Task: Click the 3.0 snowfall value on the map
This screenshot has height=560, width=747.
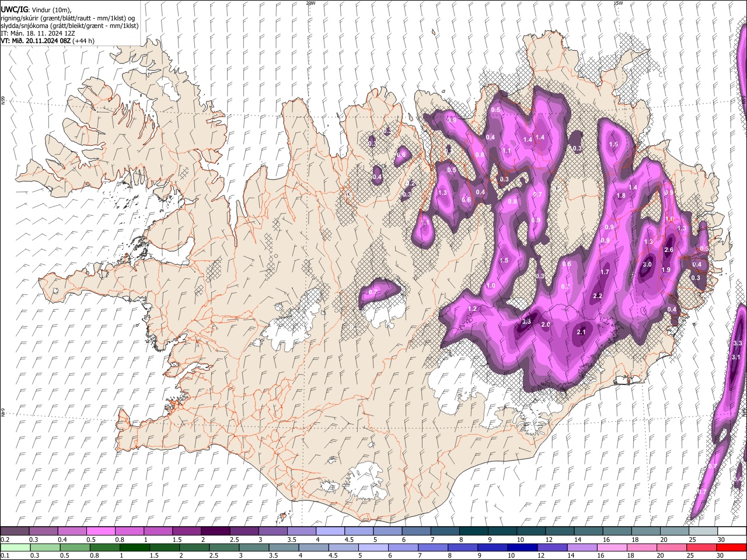Action: [x=647, y=264]
